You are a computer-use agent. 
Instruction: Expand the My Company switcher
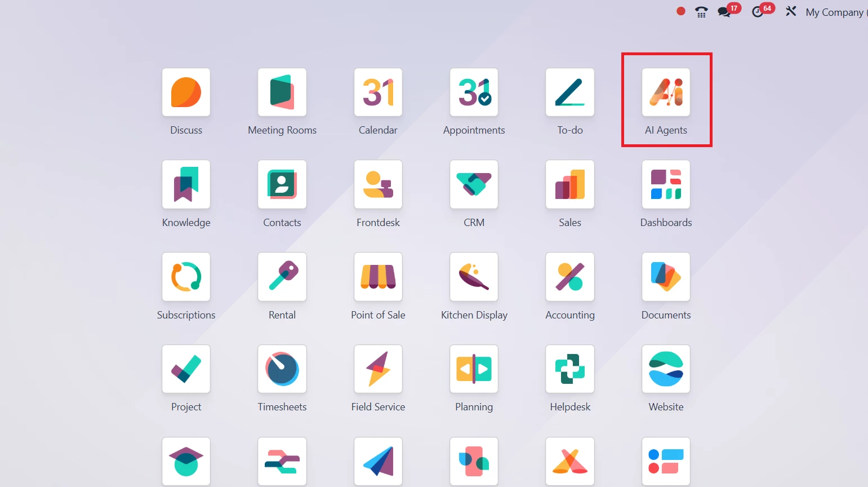[835, 12]
